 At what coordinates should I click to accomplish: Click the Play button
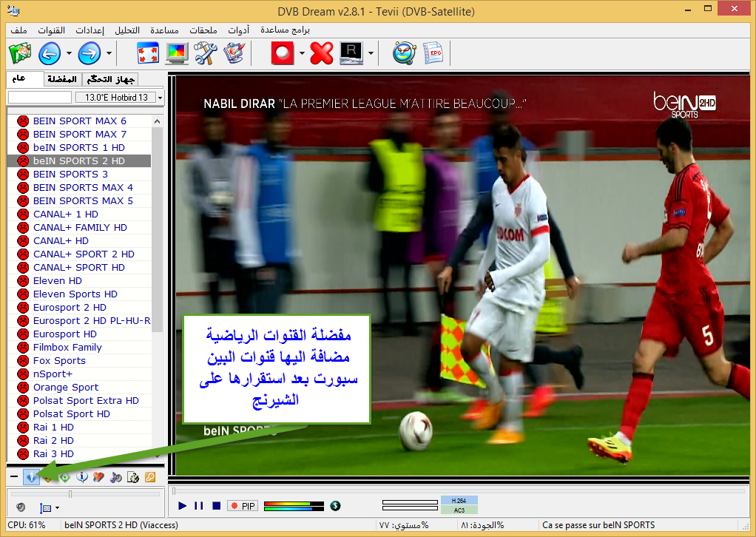point(182,506)
